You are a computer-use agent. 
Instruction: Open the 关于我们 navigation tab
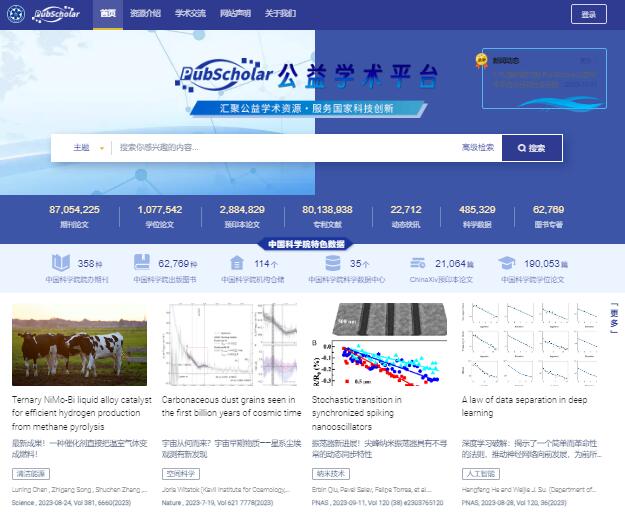pos(280,14)
